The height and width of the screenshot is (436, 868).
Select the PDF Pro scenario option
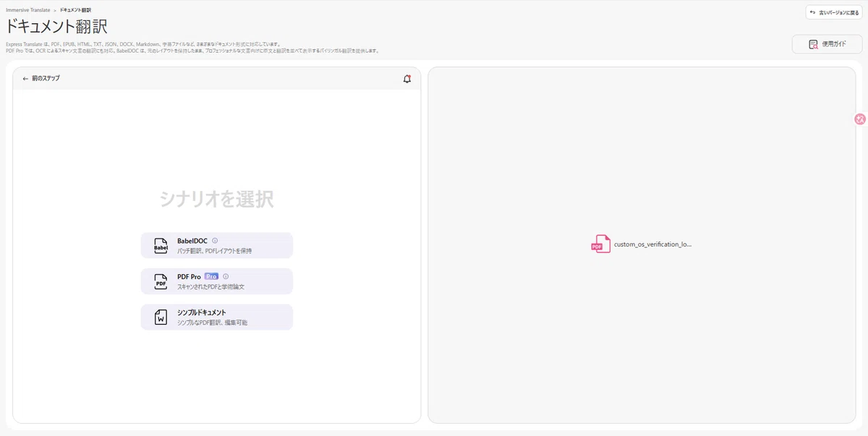click(217, 281)
